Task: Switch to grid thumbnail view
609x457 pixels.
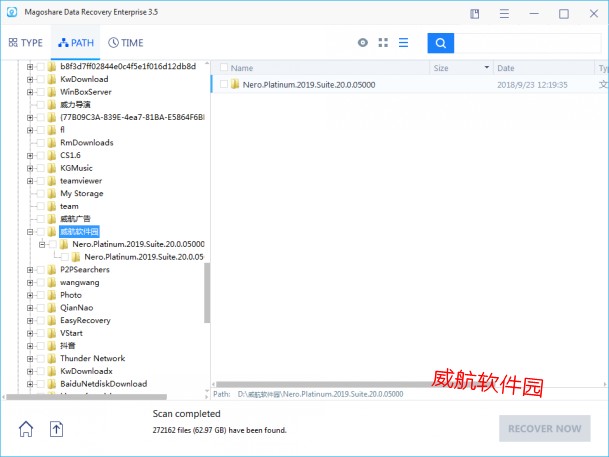Action: point(383,43)
